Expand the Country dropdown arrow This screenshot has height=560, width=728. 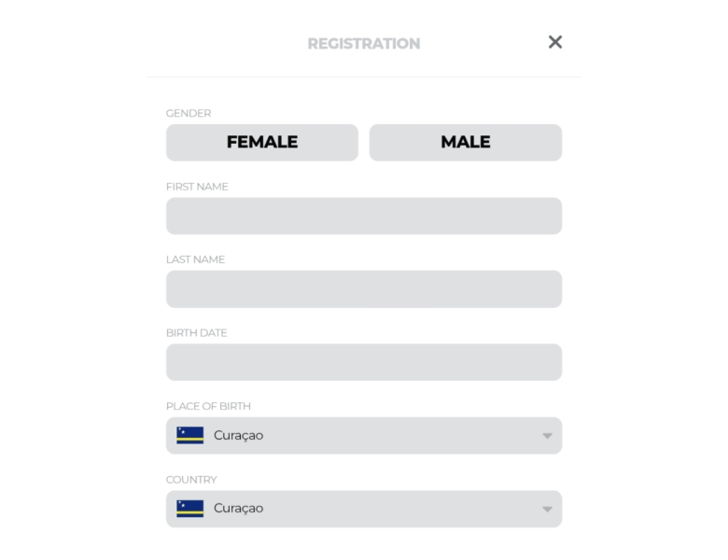click(547, 509)
